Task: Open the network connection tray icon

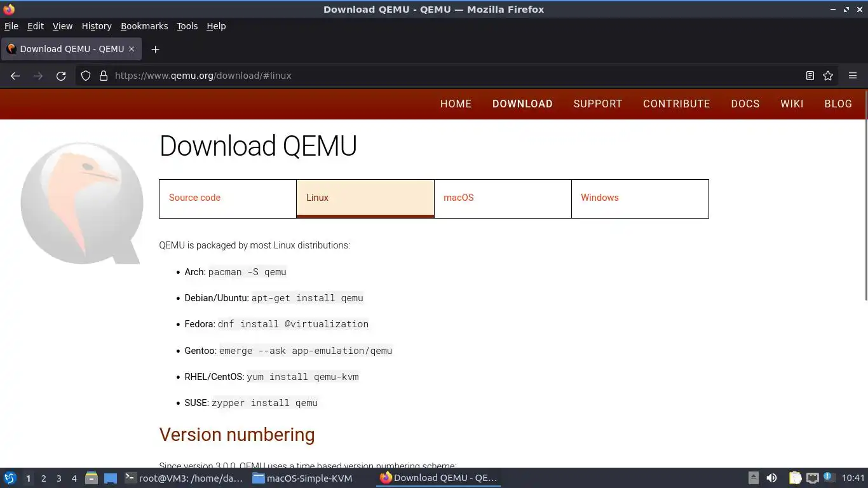Action: [813, 478]
